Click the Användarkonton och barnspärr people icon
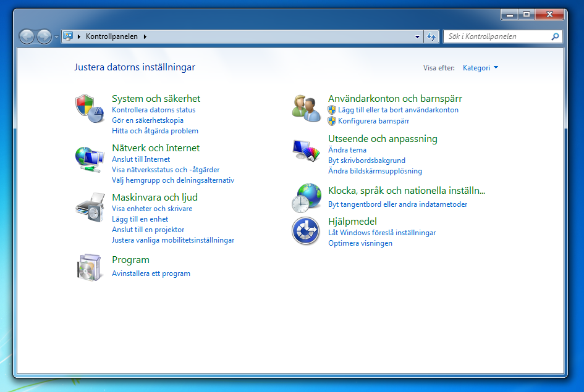Image resolution: width=584 pixels, height=392 pixels. click(306, 108)
